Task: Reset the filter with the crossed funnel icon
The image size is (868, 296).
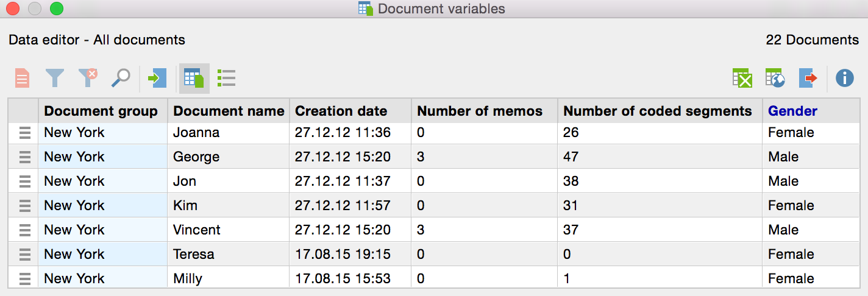Action: tap(88, 78)
